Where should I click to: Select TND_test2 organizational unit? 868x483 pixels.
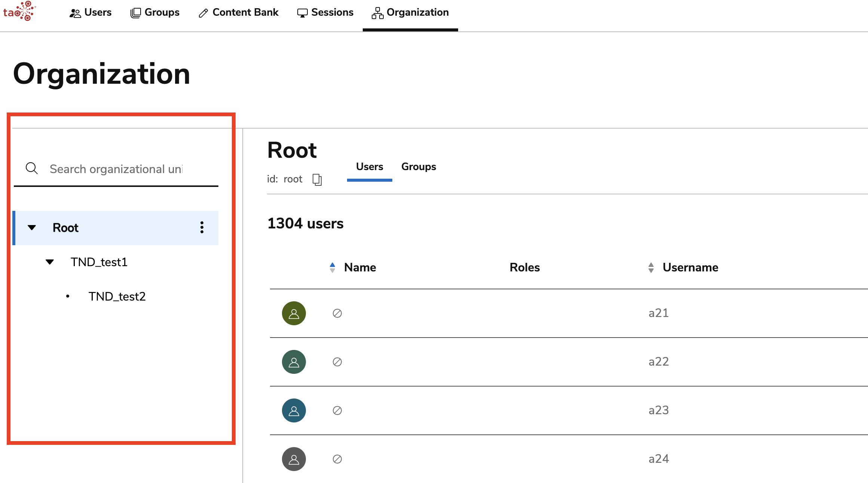pyautogui.click(x=117, y=296)
